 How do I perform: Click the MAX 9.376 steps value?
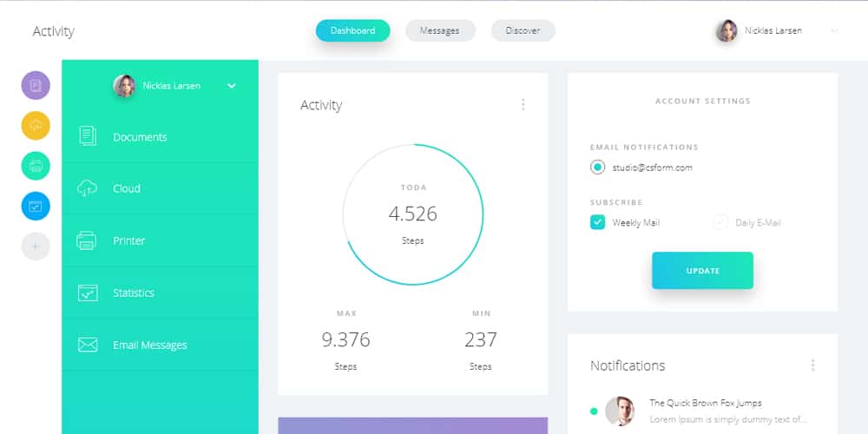click(346, 339)
